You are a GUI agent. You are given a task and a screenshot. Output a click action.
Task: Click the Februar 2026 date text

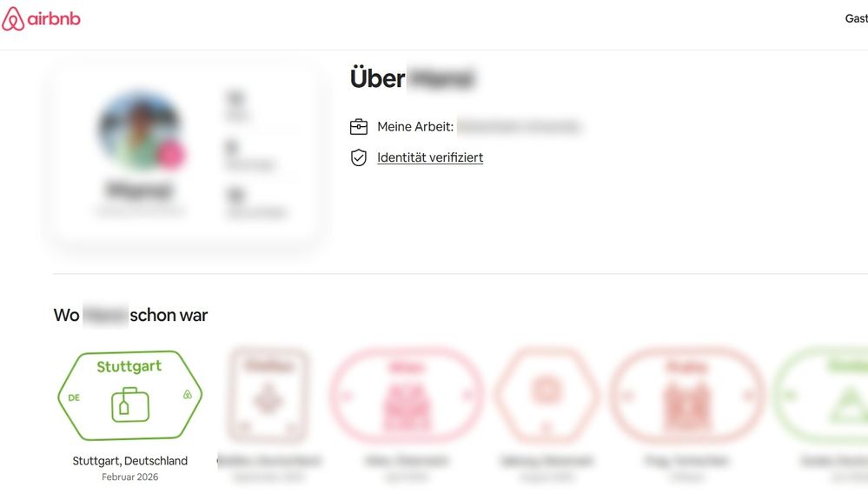(x=129, y=477)
